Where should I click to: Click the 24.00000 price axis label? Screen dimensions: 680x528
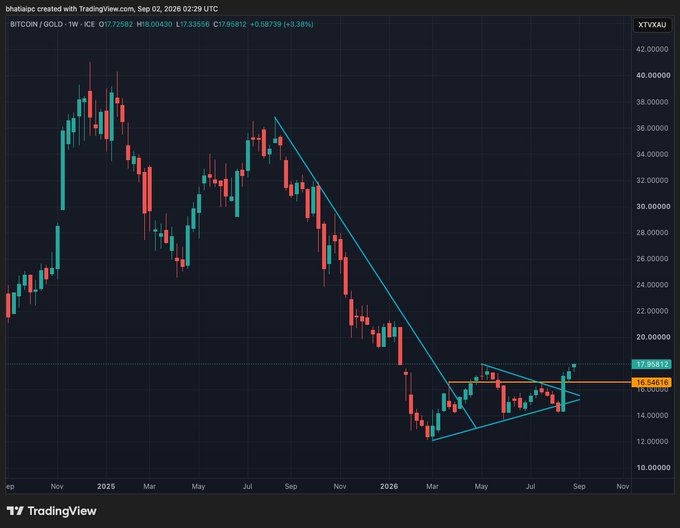pos(652,285)
